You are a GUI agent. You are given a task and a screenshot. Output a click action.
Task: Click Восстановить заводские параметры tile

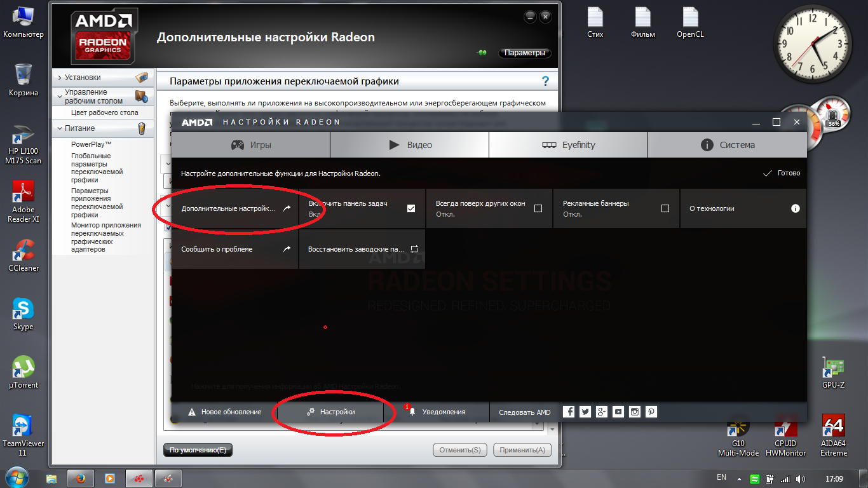362,249
